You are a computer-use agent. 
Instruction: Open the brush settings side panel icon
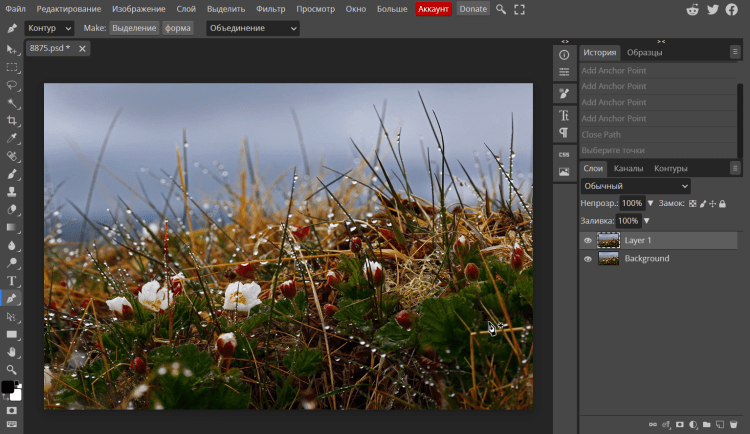click(x=564, y=93)
